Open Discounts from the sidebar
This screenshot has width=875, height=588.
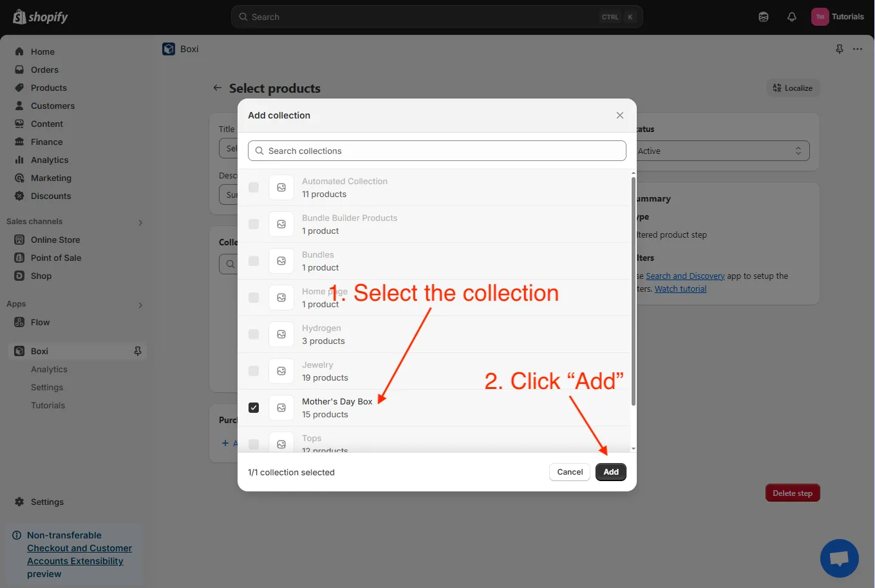(x=51, y=196)
